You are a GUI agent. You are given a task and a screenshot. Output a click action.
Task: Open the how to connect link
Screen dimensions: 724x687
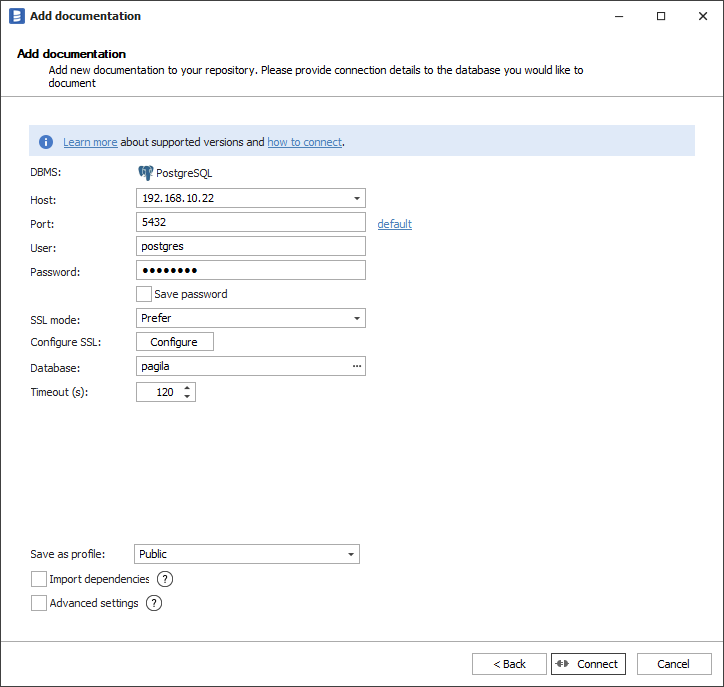pyautogui.click(x=304, y=142)
